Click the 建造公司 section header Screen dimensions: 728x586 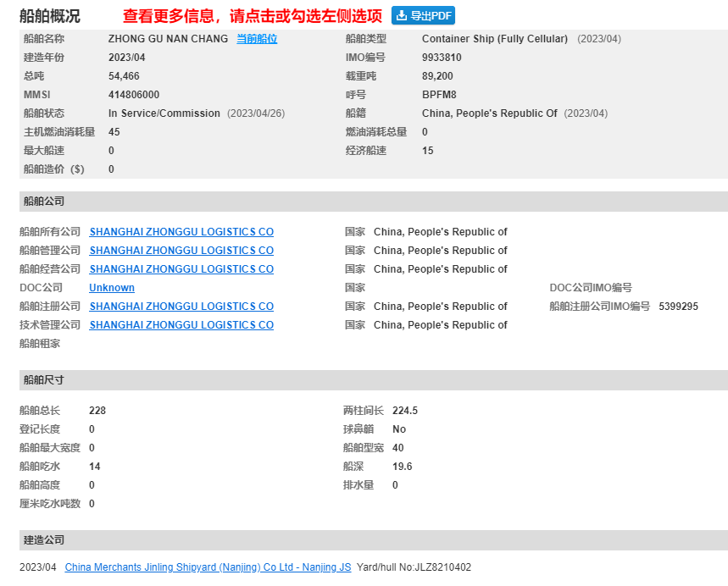coord(373,540)
